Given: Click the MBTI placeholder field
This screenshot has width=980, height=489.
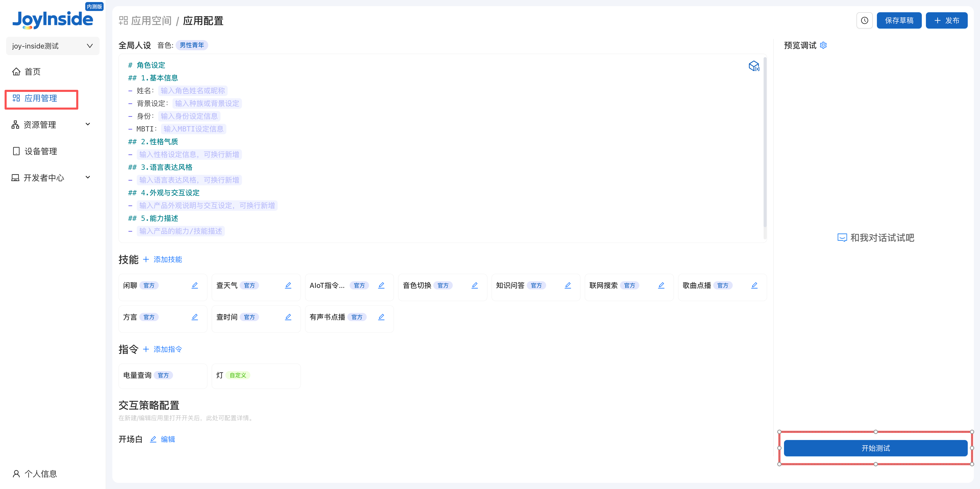Looking at the screenshot, I should click(x=193, y=129).
